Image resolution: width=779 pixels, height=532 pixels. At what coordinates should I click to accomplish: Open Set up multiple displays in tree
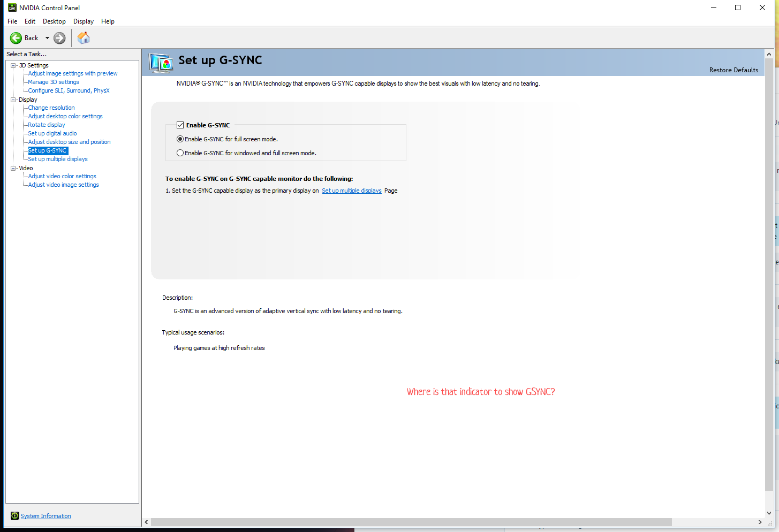[58, 159]
